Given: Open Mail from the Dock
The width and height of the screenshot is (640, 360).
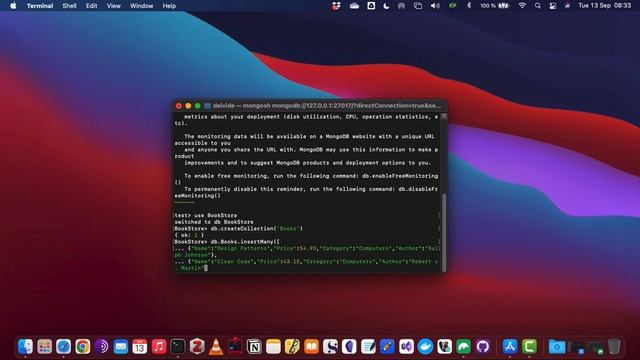Looking at the screenshot, I should click(121, 347).
